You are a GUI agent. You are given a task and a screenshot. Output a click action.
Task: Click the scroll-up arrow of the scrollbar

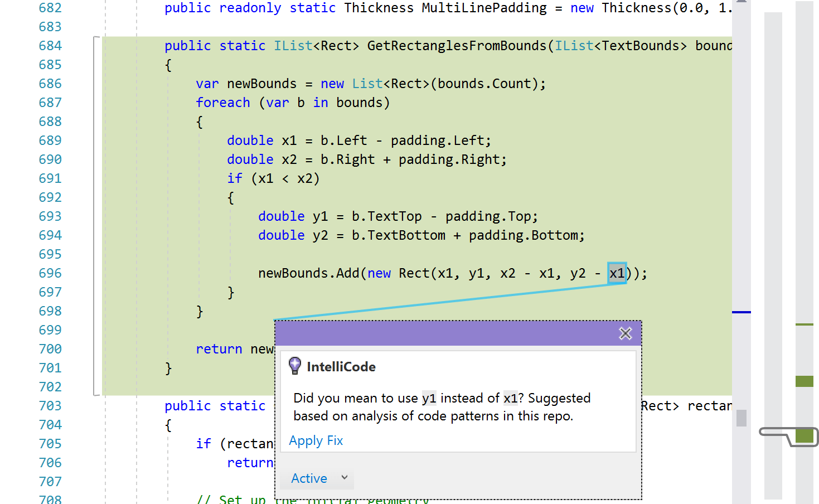741,2
